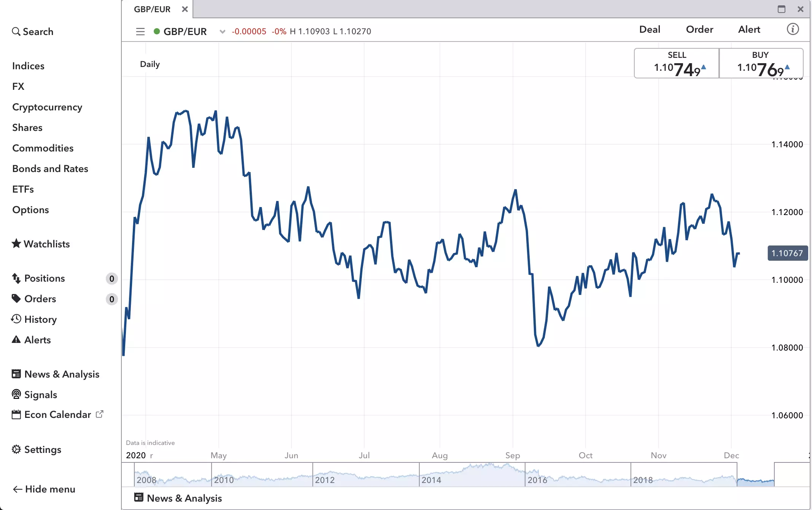Open Commodities in the sidebar
The width and height of the screenshot is (812, 510).
click(43, 148)
